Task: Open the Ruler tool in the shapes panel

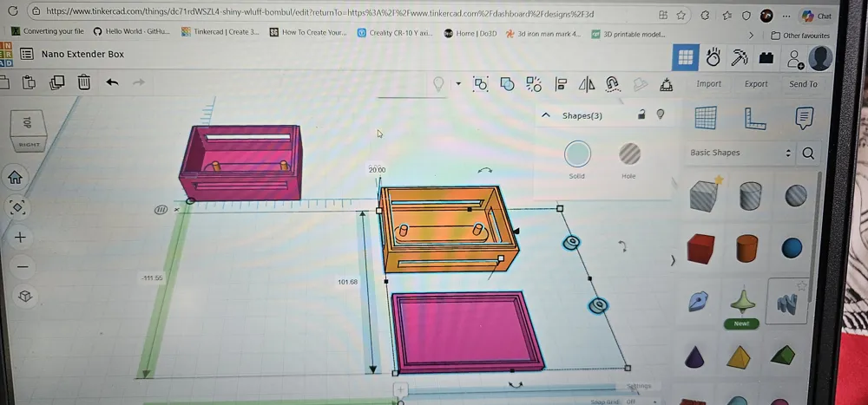Action: pos(754,118)
